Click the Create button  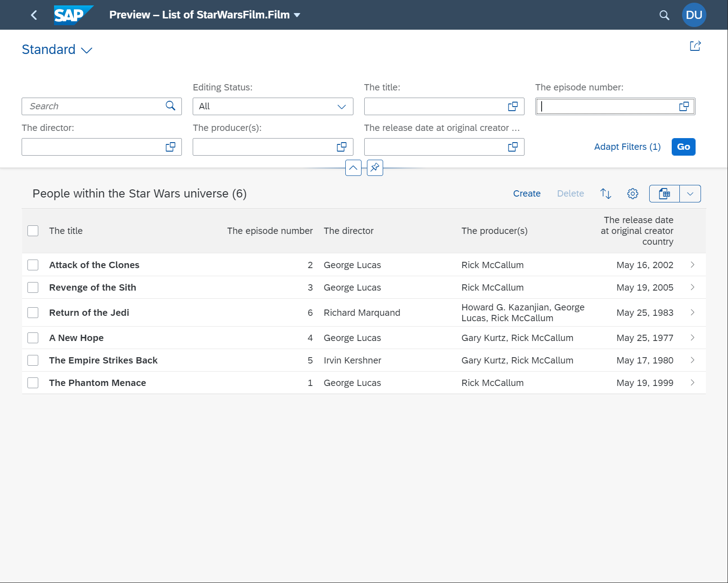point(527,193)
